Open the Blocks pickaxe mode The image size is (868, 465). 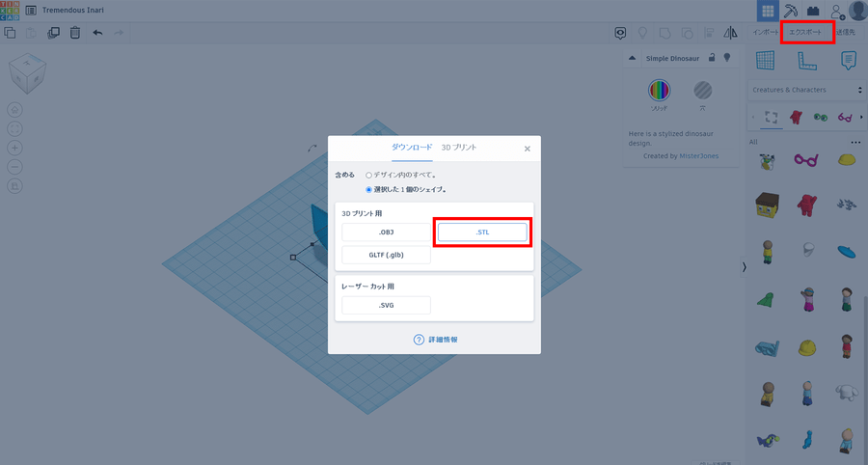click(791, 11)
